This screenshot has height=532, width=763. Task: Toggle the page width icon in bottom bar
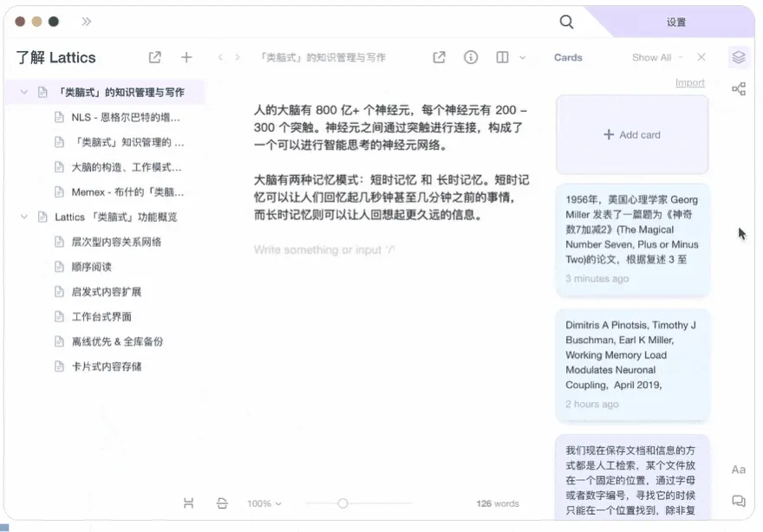(x=189, y=503)
